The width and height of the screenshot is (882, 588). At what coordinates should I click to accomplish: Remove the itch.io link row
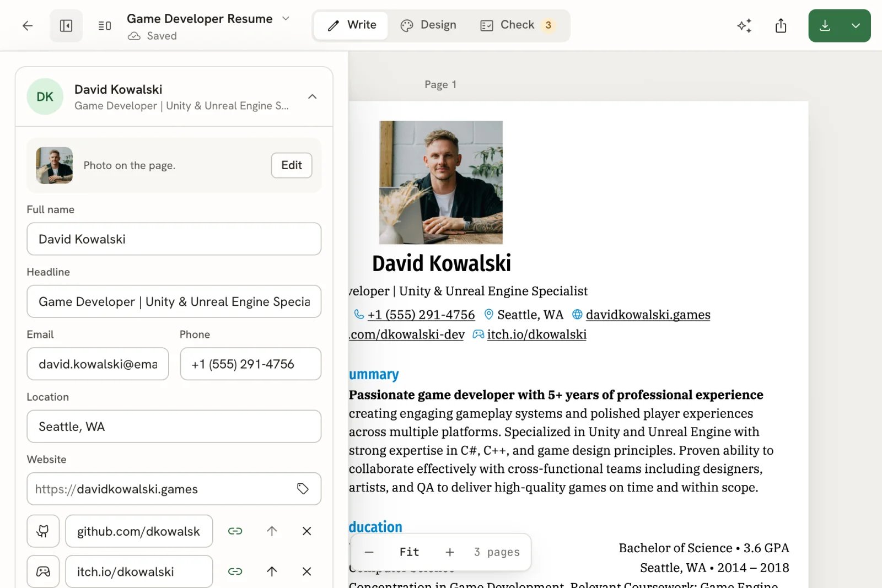[307, 571]
